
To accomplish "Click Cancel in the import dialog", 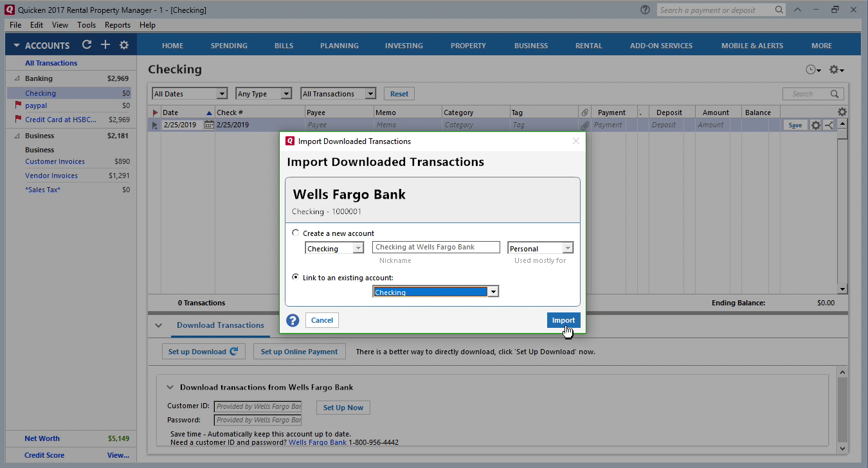I will click(x=322, y=320).
